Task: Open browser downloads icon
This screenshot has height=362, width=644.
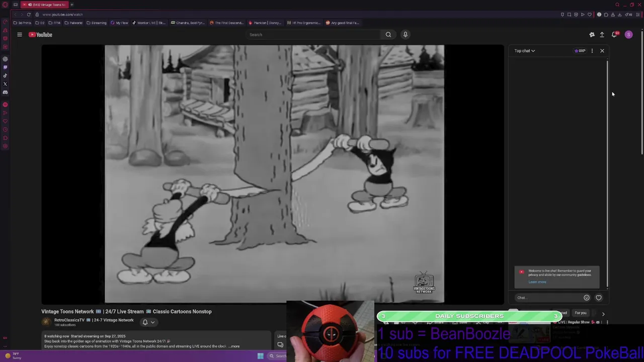Action: [x=619, y=15]
